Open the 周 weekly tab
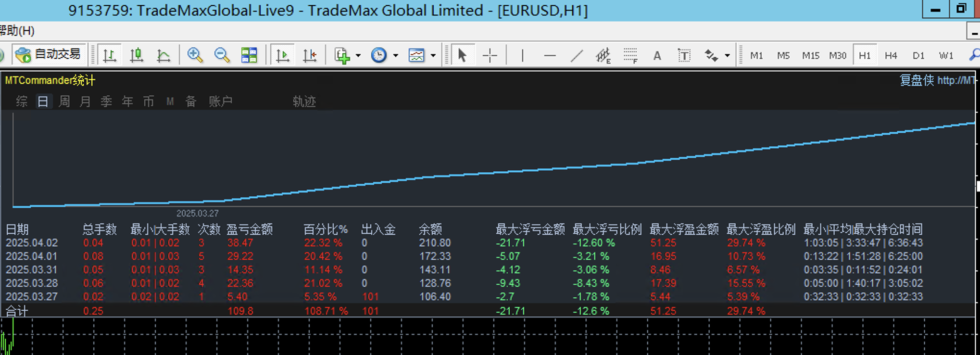 [64, 101]
